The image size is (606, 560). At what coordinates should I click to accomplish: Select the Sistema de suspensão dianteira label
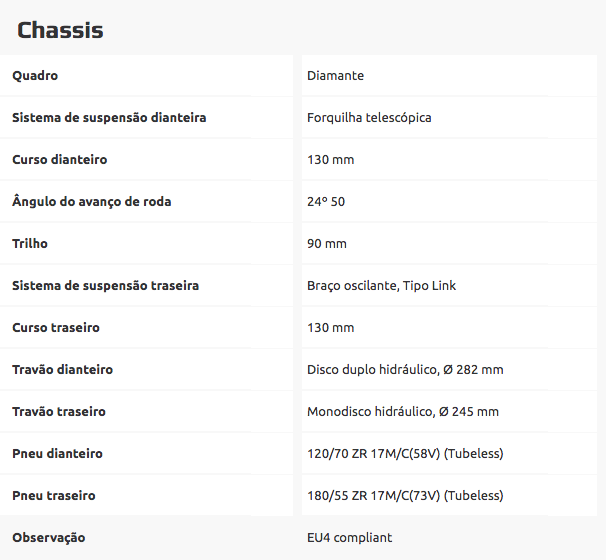(x=109, y=118)
